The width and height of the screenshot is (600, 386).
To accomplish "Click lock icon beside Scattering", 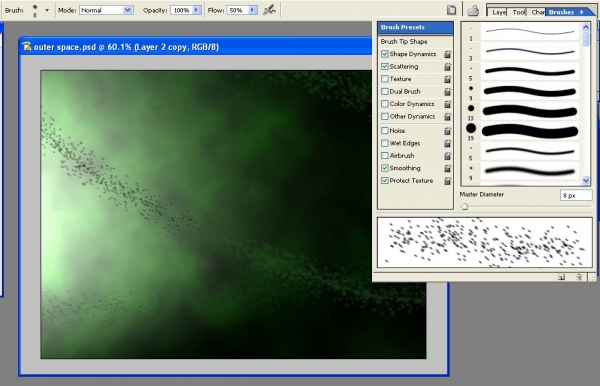I will (x=447, y=67).
